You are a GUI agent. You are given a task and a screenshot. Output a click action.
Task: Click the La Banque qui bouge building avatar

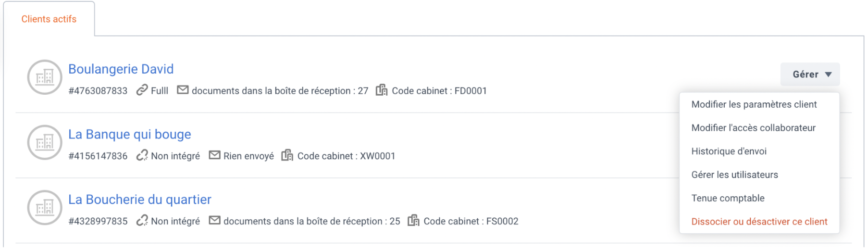[45, 142]
